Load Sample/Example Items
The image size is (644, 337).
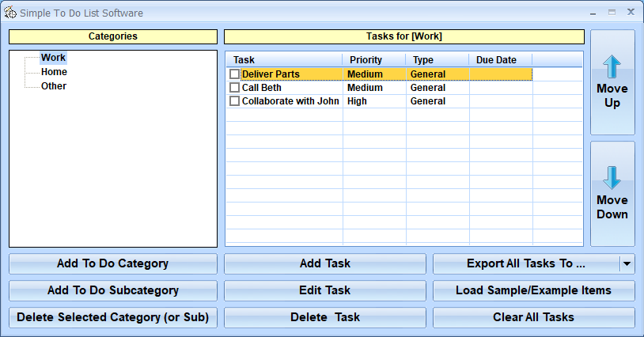533,290
